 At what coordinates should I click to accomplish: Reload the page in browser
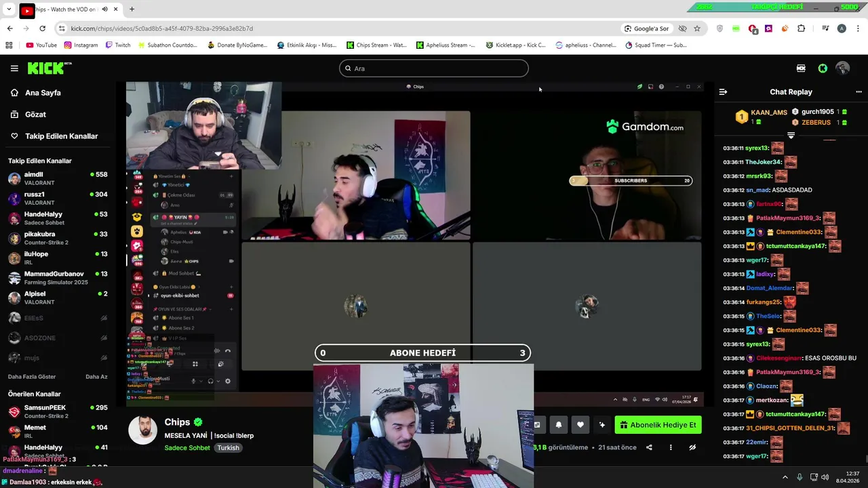pos(42,28)
